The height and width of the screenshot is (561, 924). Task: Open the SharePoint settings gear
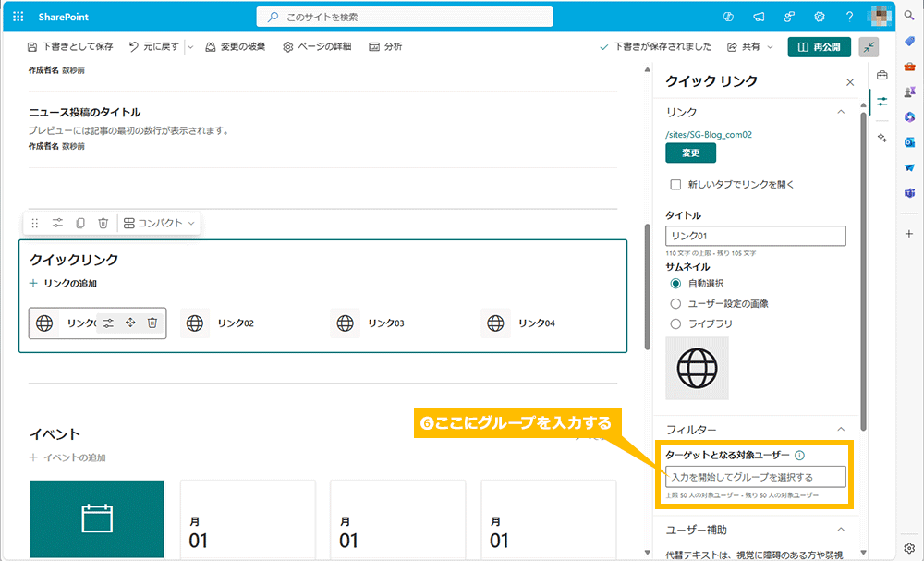tap(819, 17)
